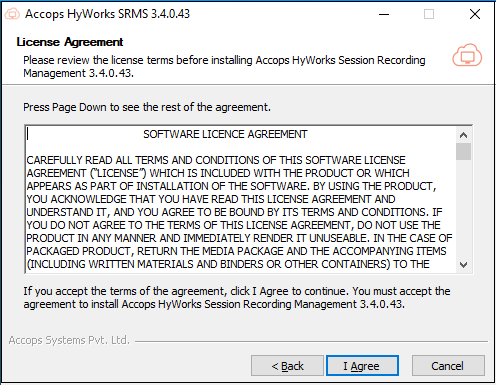Click the Accops icon in the title bar

pyautogui.click(x=12, y=14)
